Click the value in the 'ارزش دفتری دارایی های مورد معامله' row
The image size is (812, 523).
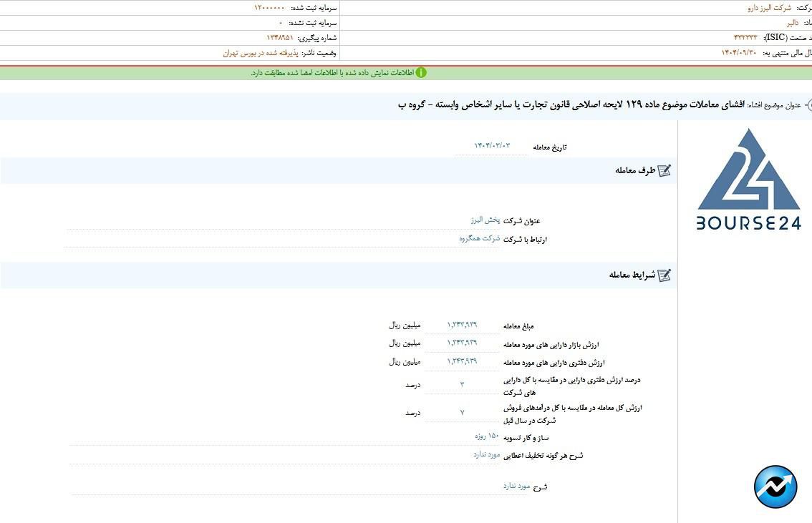(x=462, y=361)
